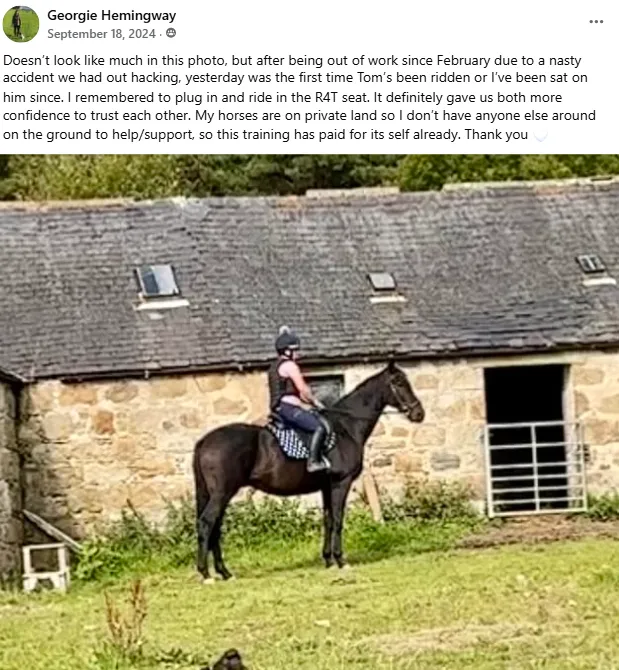Viewport: 619px width, 670px height.
Task: Click the metal gate in the barn doorway
Action: point(537,468)
